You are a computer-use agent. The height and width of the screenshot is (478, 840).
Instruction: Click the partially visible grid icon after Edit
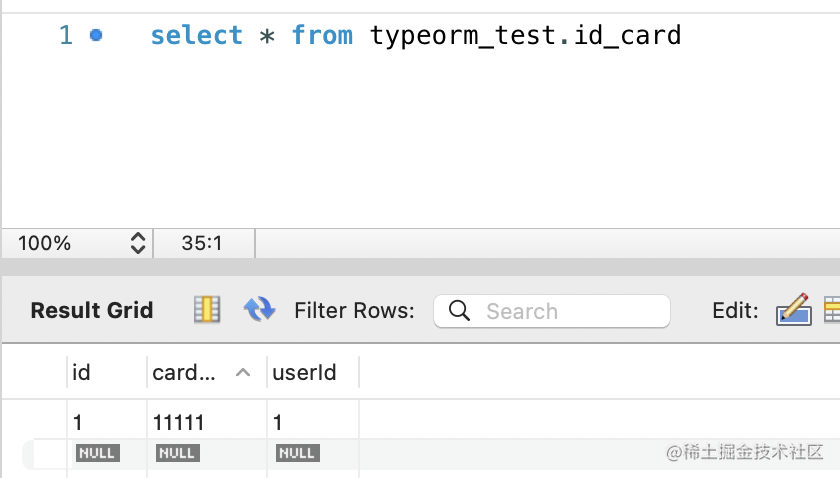[x=831, y=310]
